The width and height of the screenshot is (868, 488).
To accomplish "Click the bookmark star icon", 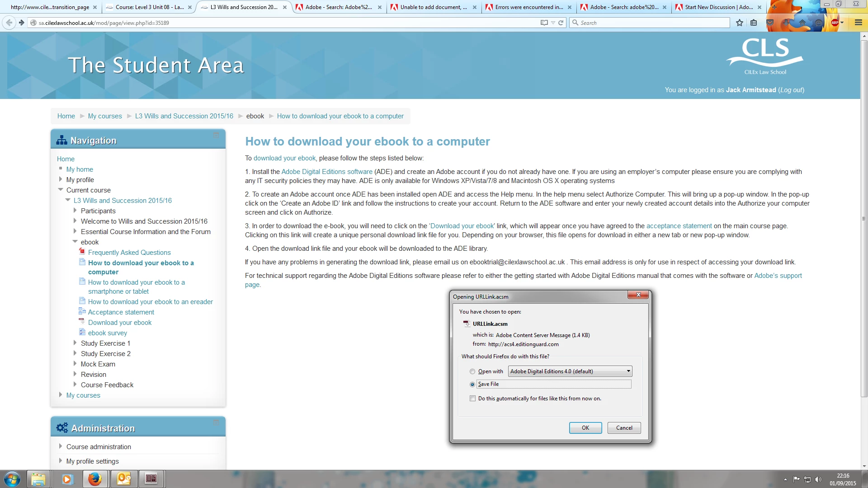I will coord(740,23).
